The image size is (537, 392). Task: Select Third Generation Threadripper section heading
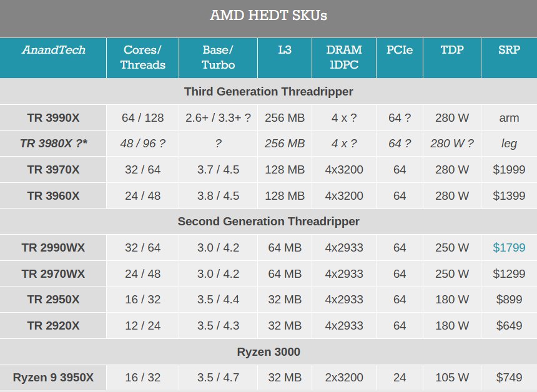tap(268, 92)
